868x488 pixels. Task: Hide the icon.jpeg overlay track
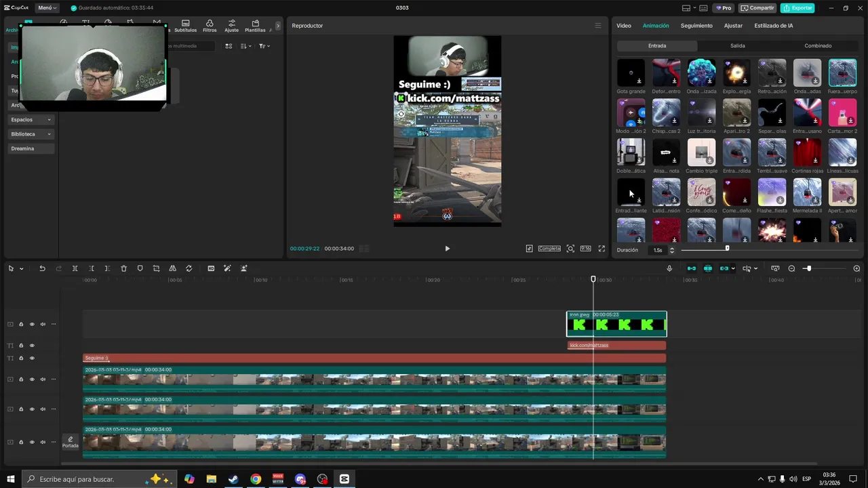pos(32,324)
